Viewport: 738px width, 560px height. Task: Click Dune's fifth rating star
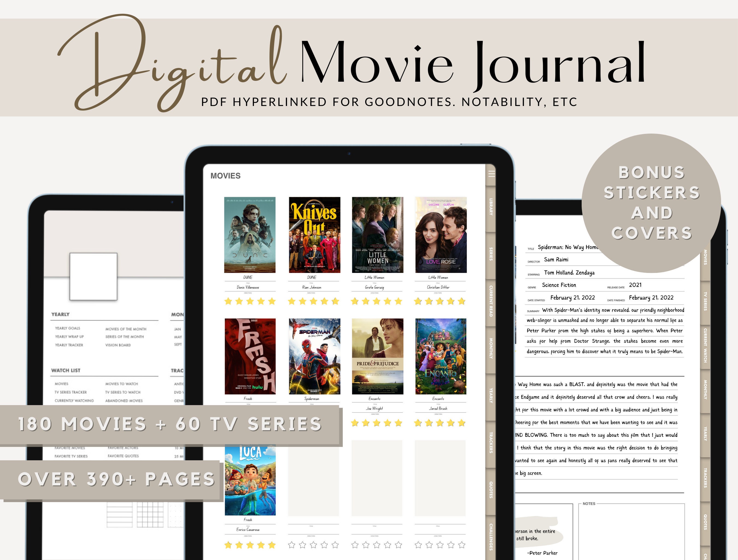coord(272,302)
